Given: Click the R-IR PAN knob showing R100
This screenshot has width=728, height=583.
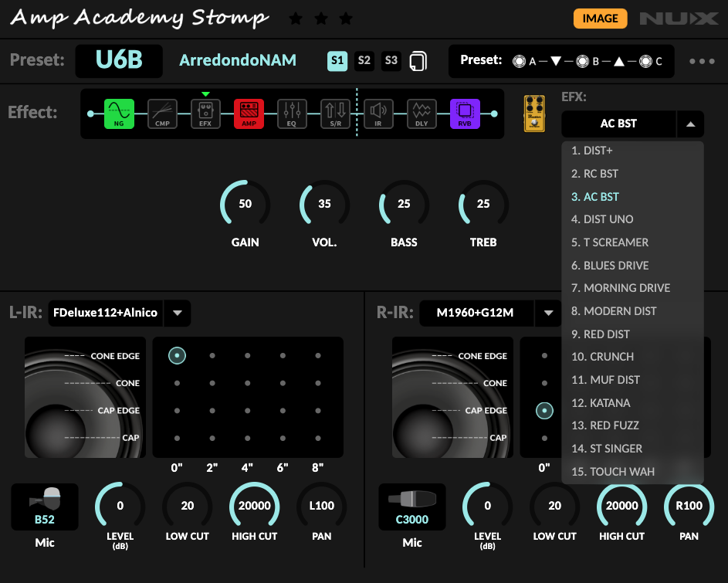Looking at the screenshot, I should (x=689, y=506).
